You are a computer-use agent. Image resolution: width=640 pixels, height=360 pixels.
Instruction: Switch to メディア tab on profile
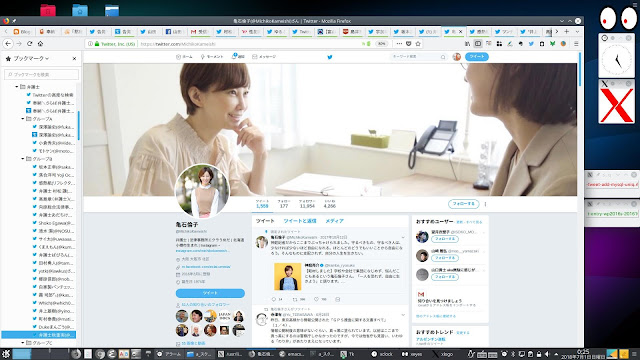click(334, 221)
